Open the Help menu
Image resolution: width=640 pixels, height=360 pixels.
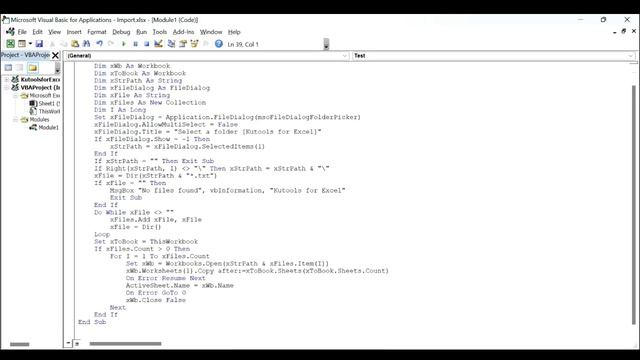point(234,32)
